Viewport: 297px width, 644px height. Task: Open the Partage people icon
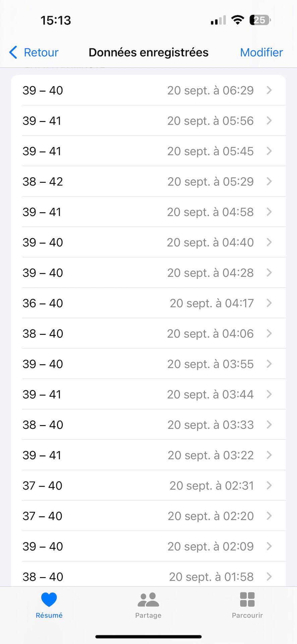148,599
